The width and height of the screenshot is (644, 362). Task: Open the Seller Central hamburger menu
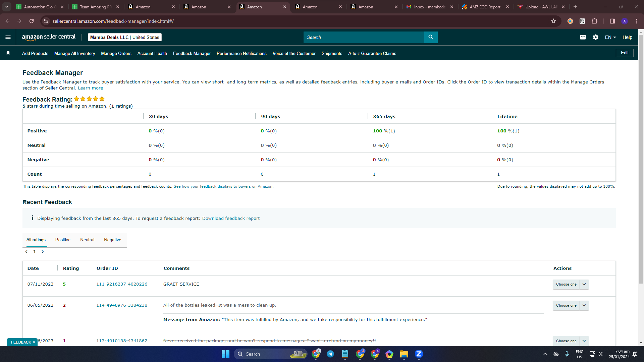8,37
